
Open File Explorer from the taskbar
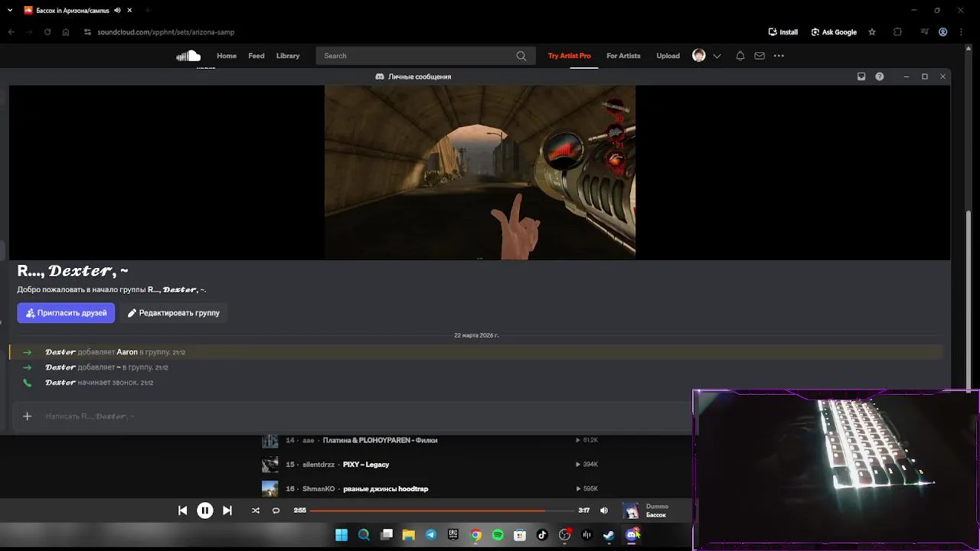[409, 535]
